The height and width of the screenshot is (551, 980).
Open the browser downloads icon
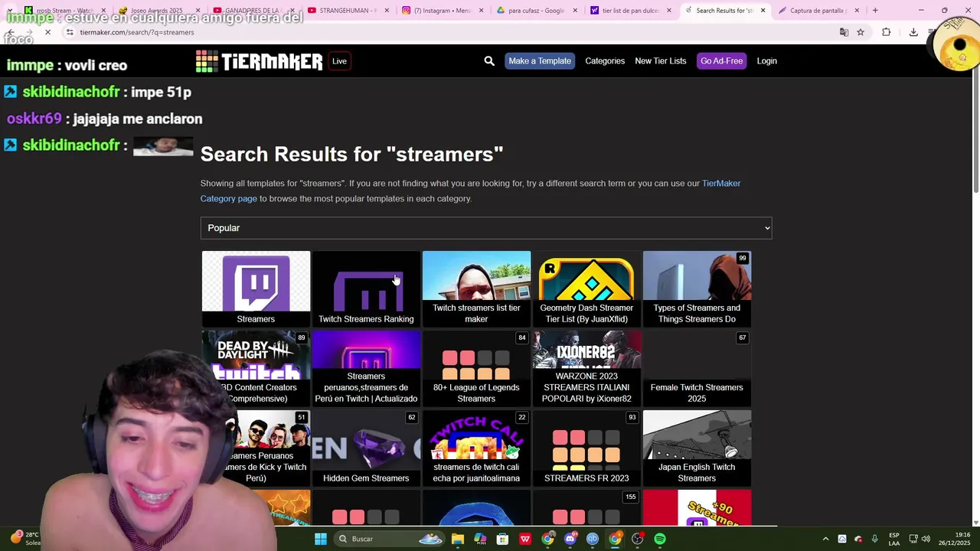pyautogui.click(x=913, y=32)
